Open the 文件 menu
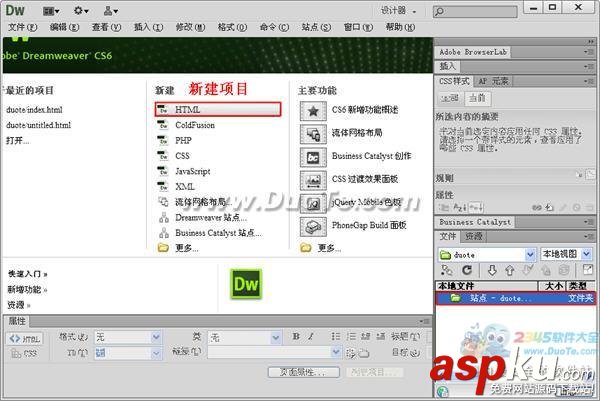The image size is (600, 401). coord(23,27)
